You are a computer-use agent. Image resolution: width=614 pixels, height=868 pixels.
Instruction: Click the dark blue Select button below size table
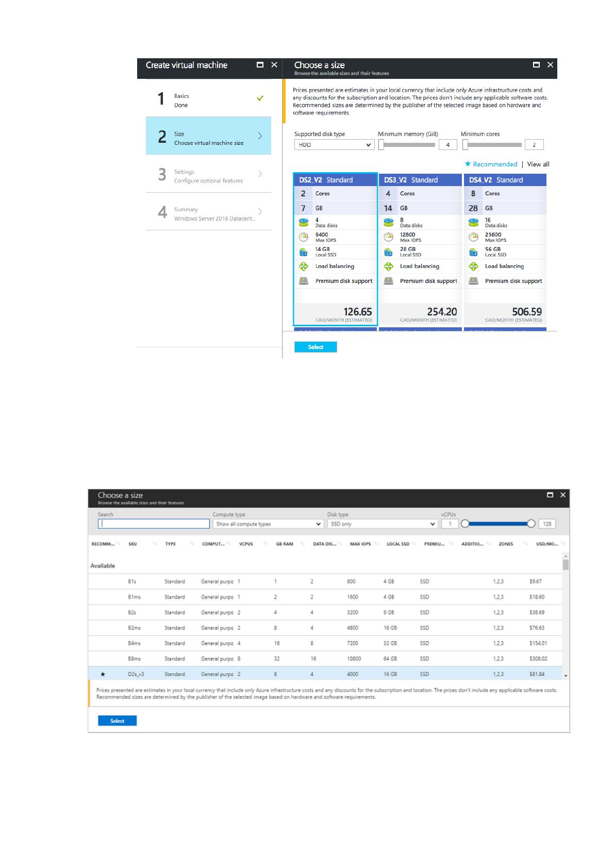click(x=117, y=721)
